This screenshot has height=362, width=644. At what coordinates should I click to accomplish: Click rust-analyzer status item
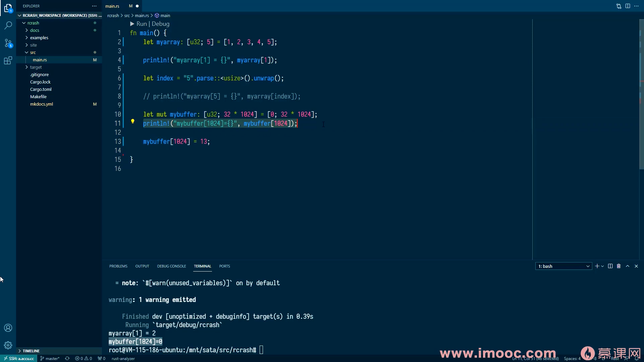tap(123, 358)
